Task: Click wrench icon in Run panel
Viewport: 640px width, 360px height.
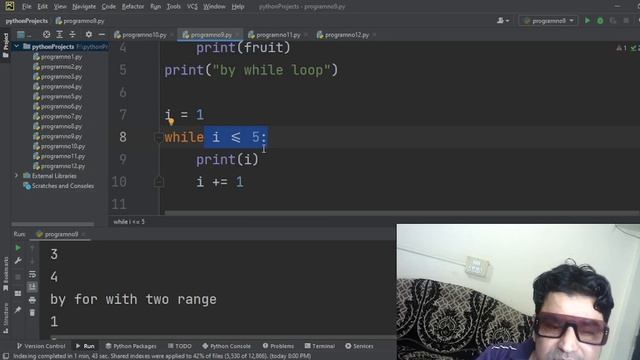Action: pos(18,261)
